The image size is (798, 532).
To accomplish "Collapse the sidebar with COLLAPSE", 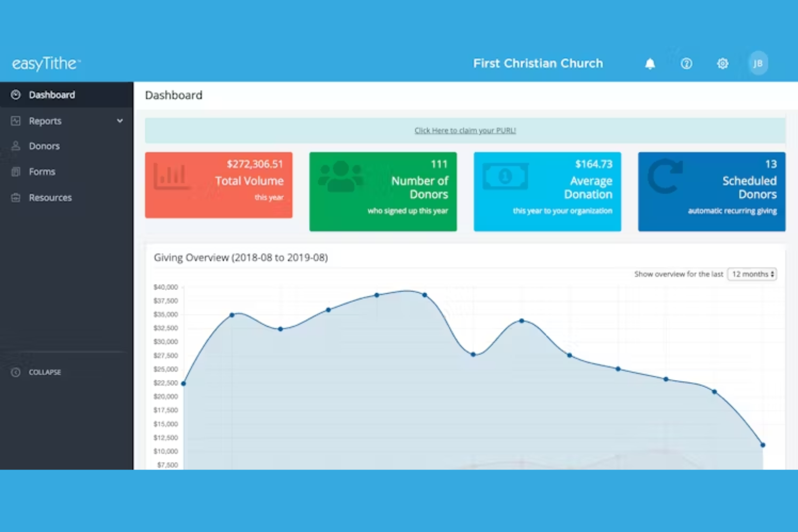I will [x=45, y=372].
